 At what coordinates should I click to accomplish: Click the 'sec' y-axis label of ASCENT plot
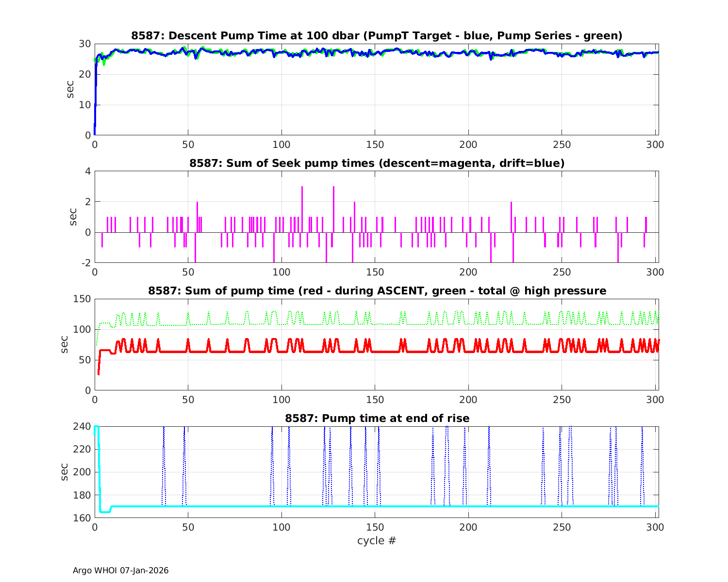(x=65, y=344)
